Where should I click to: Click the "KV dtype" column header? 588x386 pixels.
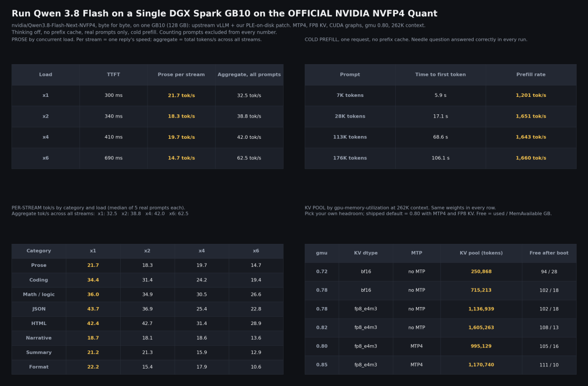coord(366,253)
